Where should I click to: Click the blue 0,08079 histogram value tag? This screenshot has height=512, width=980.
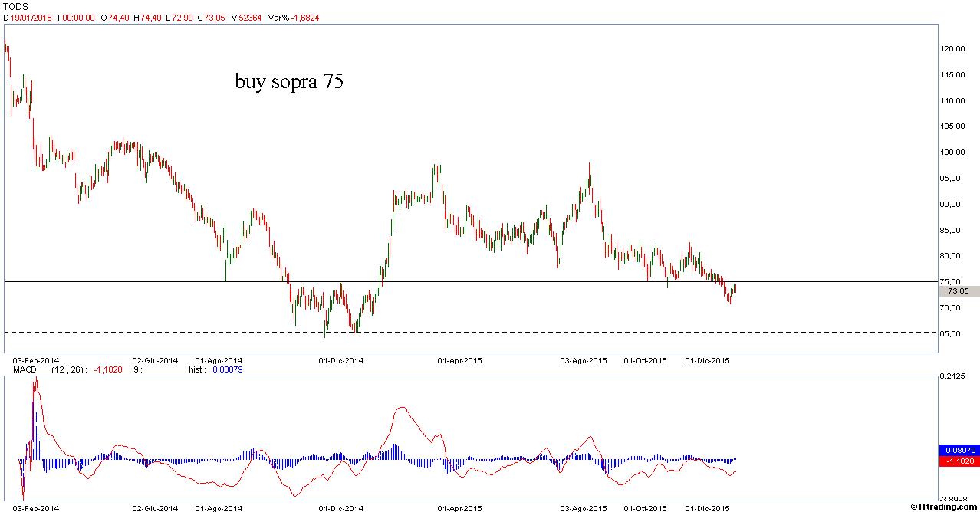958,450
